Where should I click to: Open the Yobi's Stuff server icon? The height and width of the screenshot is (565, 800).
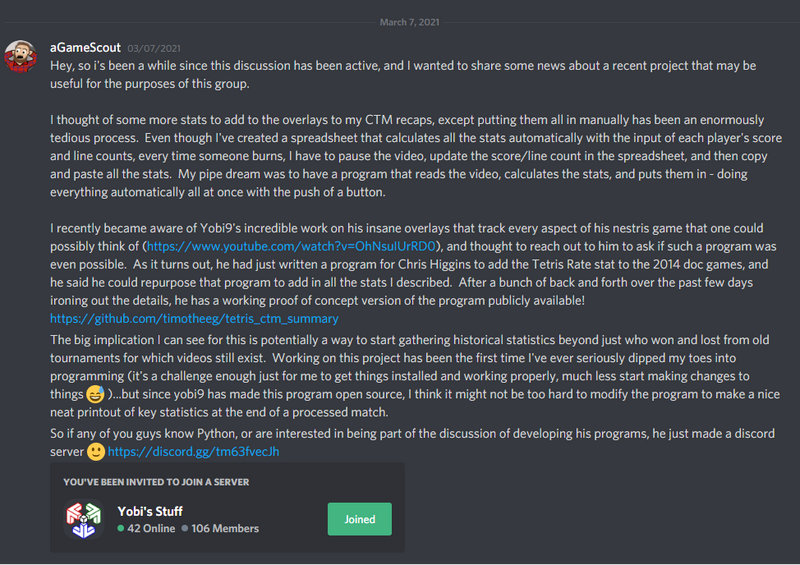click(x=84, y=519)
